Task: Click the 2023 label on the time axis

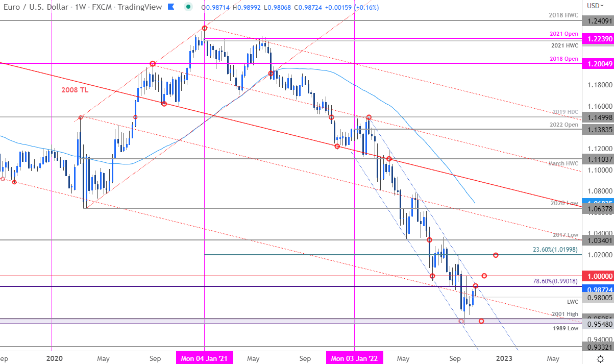Action: coord(504,359)
